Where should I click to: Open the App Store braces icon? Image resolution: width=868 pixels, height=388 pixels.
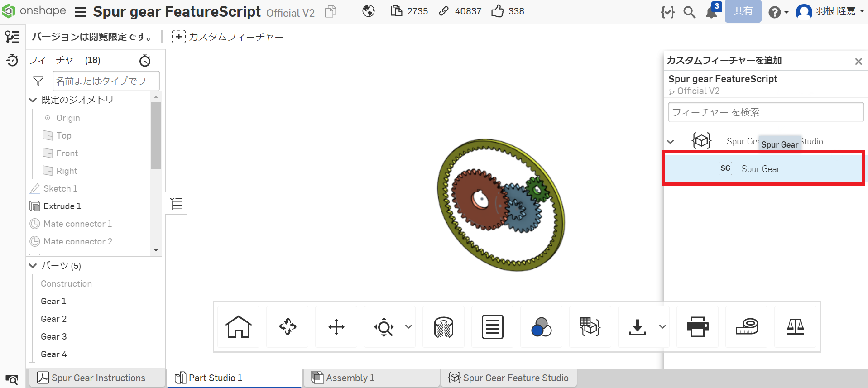coord(668,12)
